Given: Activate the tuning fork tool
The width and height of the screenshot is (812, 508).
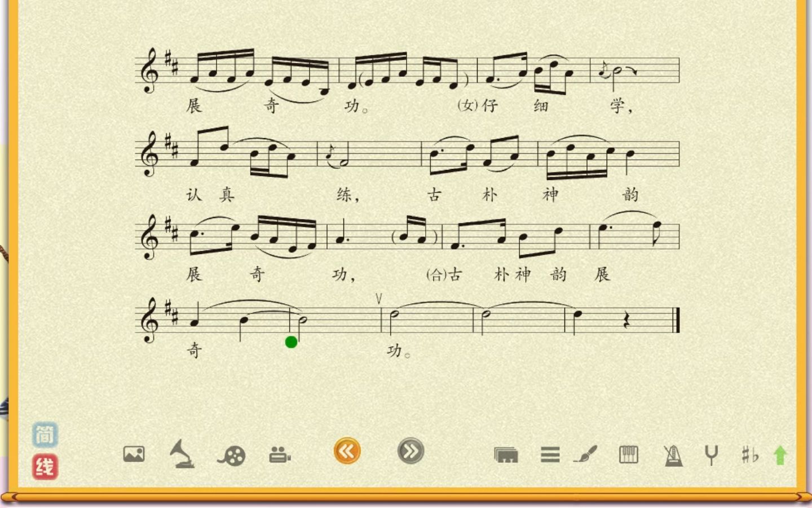Looking at the screenshot, I should click(x=712, y=454).
